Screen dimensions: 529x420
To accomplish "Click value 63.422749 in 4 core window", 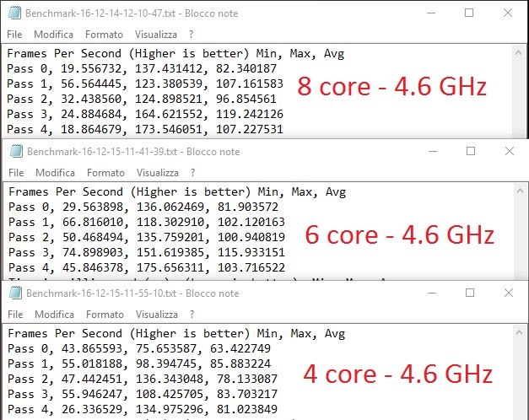I will click(x=240, y=349).
